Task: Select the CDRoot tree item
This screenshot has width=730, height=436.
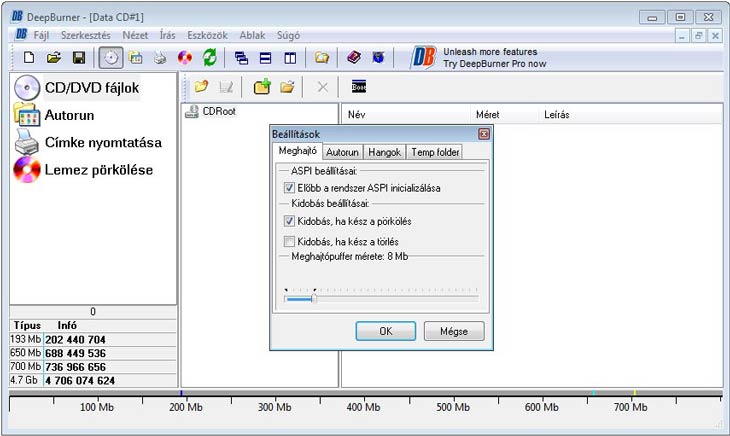Action: pyautogui.click(x=218, y=111)
